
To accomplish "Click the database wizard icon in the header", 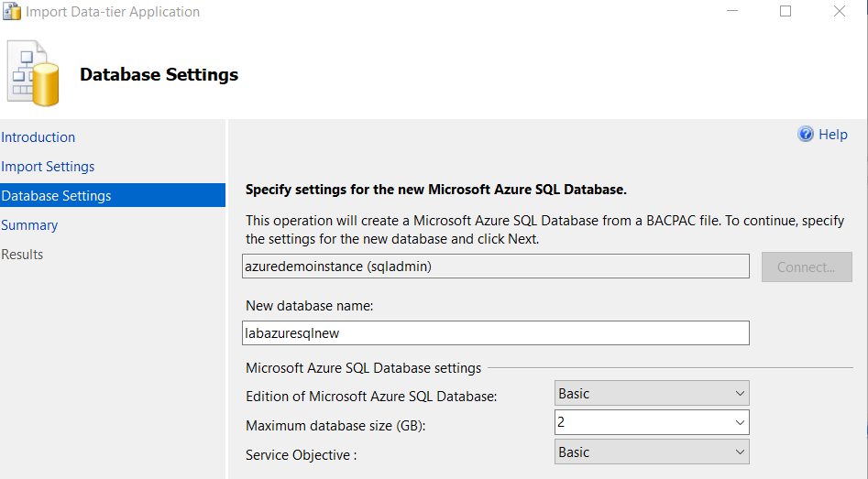I will coord(34,72).
